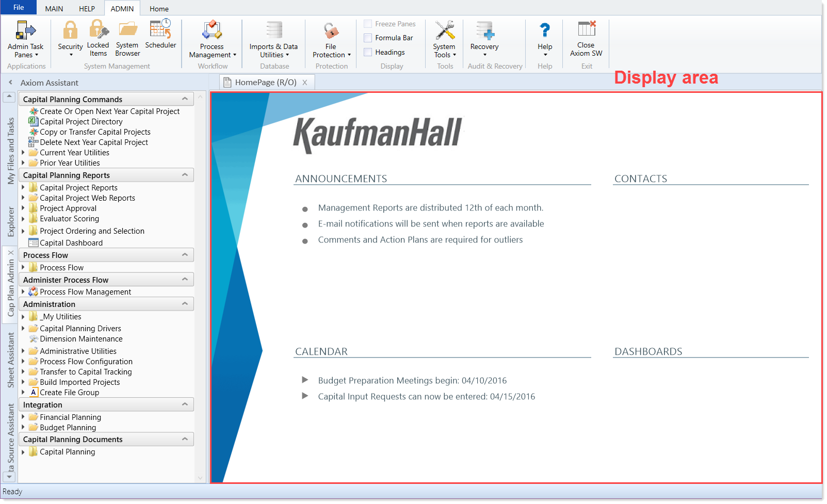827x504 pixels.
Task: Toggle the Freeze Panes checkbox
Action: pos(368,24)
